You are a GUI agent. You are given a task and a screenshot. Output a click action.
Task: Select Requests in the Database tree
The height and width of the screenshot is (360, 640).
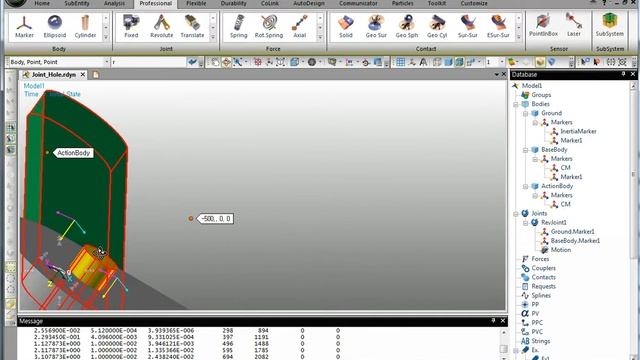pos(543,286)
